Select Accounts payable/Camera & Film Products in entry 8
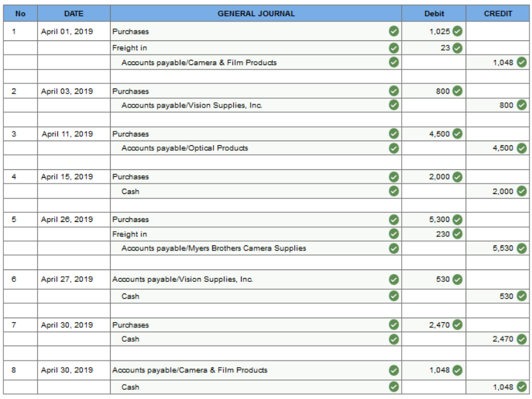Image resolution: width=532 pixels, height=399 pixels. tap(189, 370)
